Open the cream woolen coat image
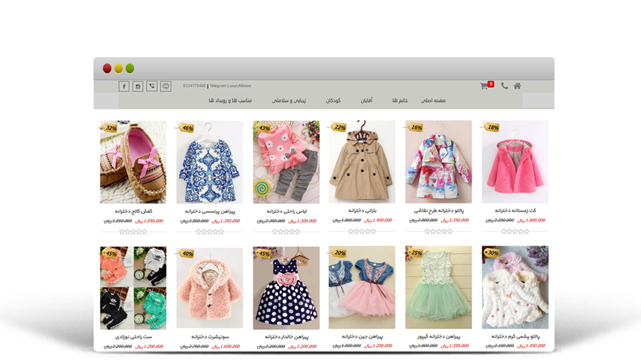This screenshot has width=641, height=364. [515, 287]
